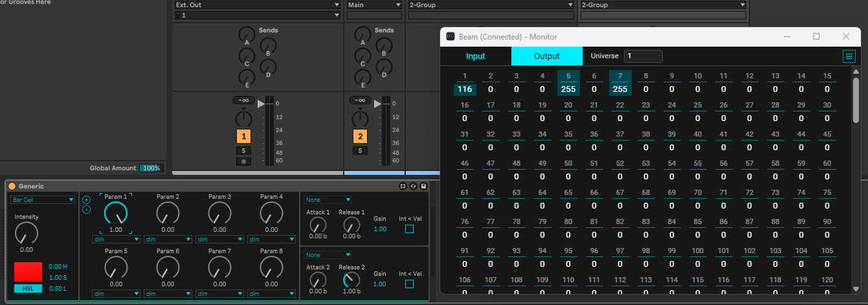
Task: Toggle track 2 activator button
Action: coord(360,137)
